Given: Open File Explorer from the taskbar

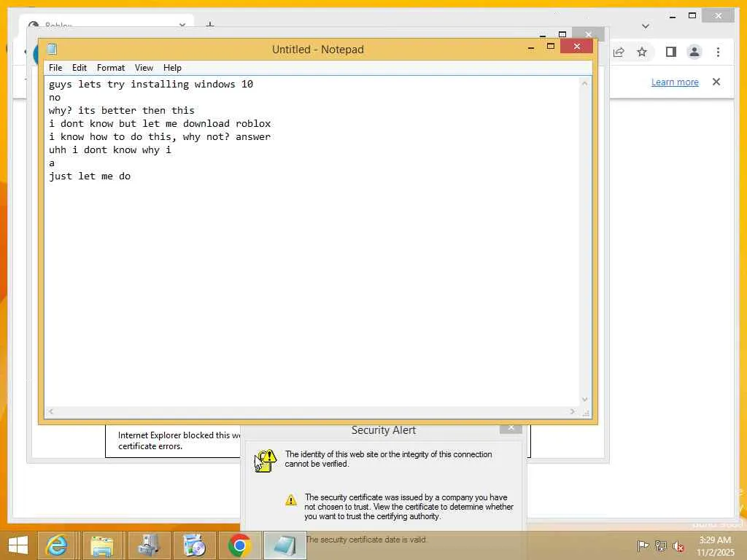Looking at the screenshot, I should 102,545.
